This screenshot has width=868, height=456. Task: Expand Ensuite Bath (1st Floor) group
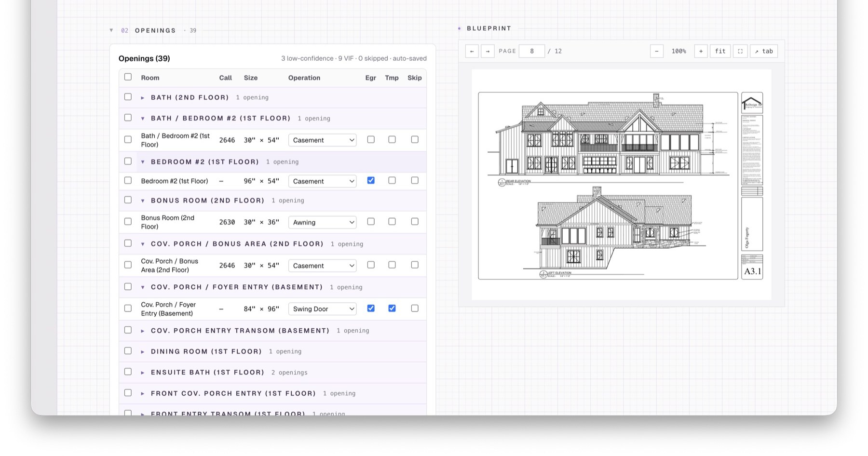coord(143,373)
